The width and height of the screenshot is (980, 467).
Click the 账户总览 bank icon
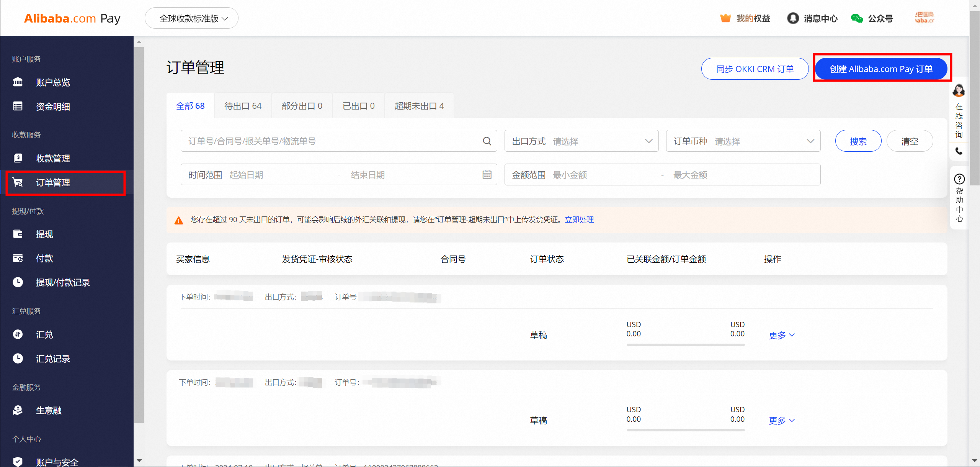[18, 82]
